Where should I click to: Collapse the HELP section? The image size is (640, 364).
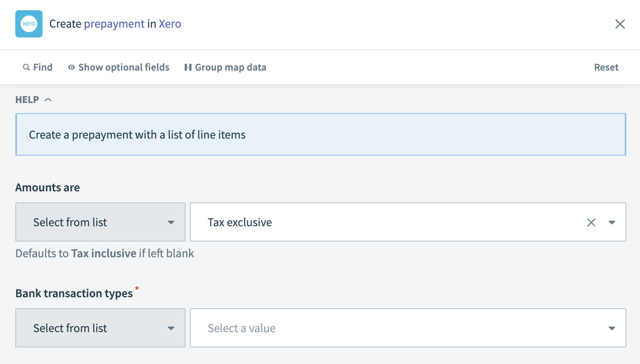(x=48, y=99)
